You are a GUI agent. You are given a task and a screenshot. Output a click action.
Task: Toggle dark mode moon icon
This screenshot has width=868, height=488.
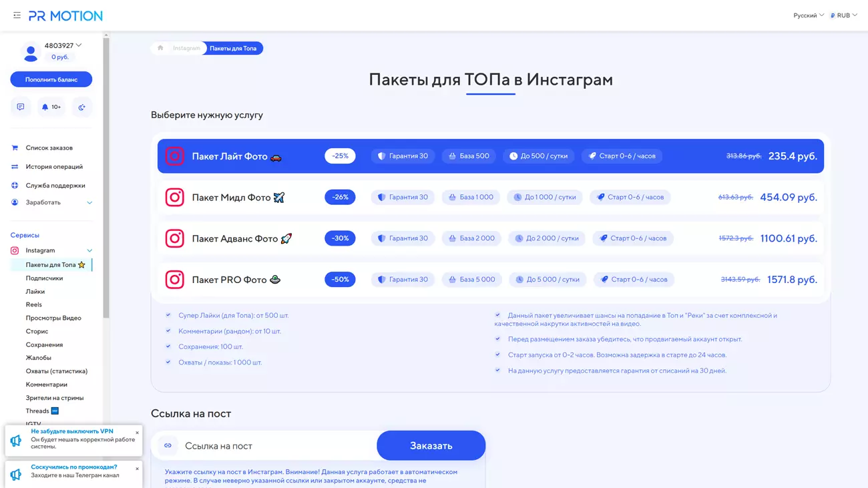tap(81, 107)
